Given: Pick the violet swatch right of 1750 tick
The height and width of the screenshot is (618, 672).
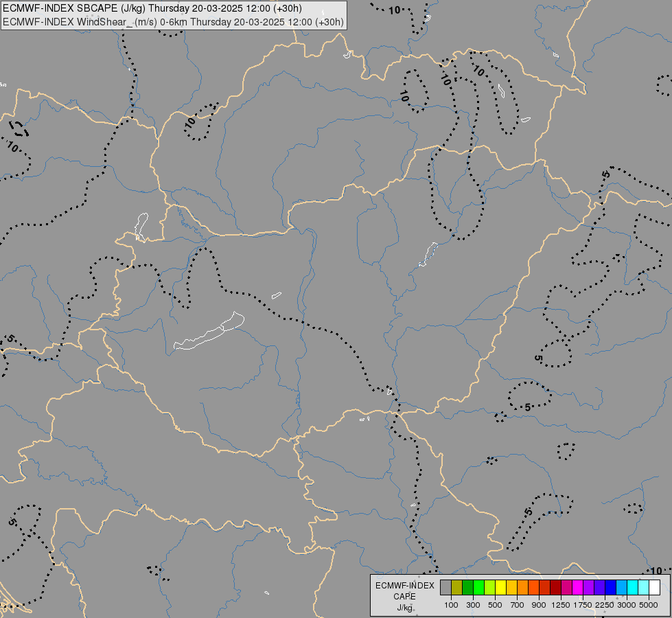Looking at the screenshot, I should coord(588,587).
